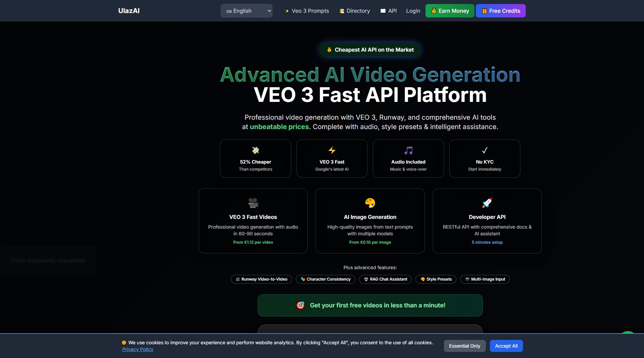
Task: Click the UlazAI logo text
Action: tap(129, 11)
